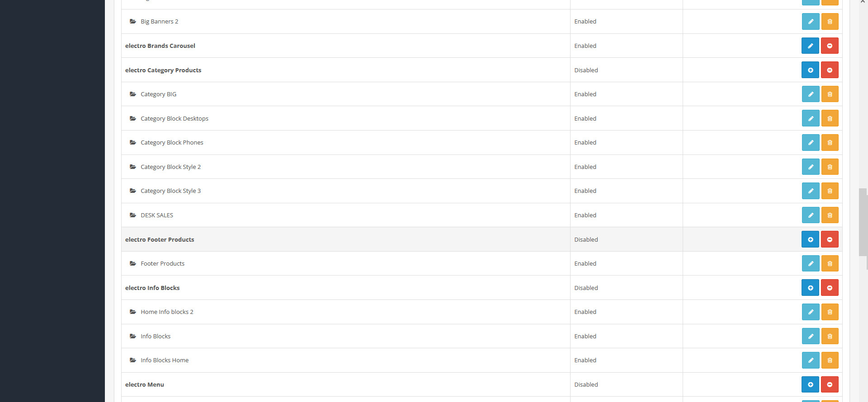Edit Category BIG module
The width and height of the screenshot is (868, 402).
[x=811, y=94]
